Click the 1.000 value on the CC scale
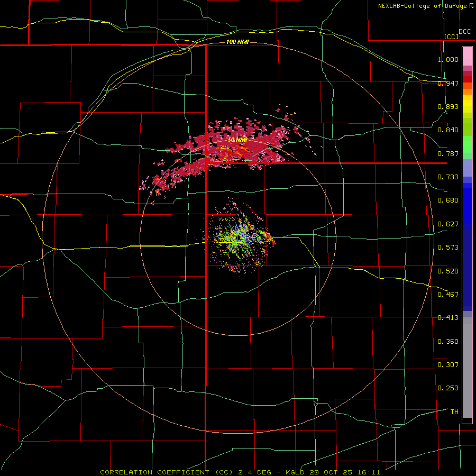Image resolution: width=476 pixels, height=476 pixels. tap(448, 59)
